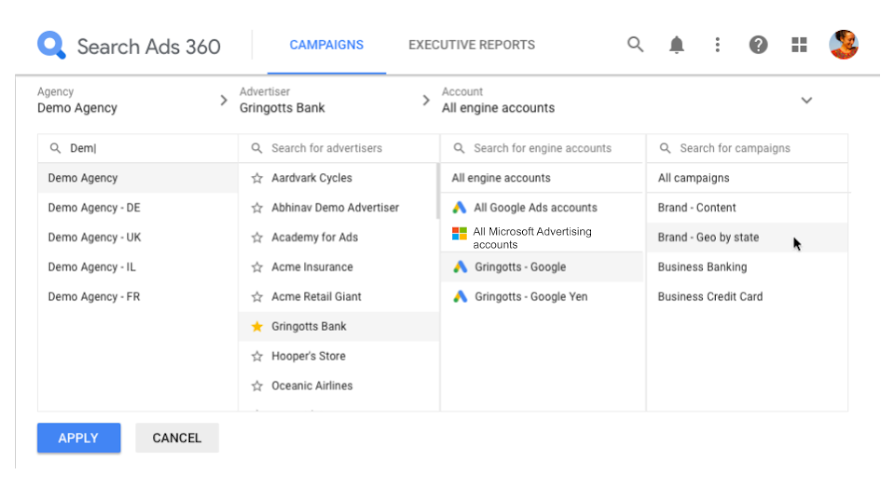Choose Acme Insurance name
Screen dimensions: 895x503
pos(312,267)
